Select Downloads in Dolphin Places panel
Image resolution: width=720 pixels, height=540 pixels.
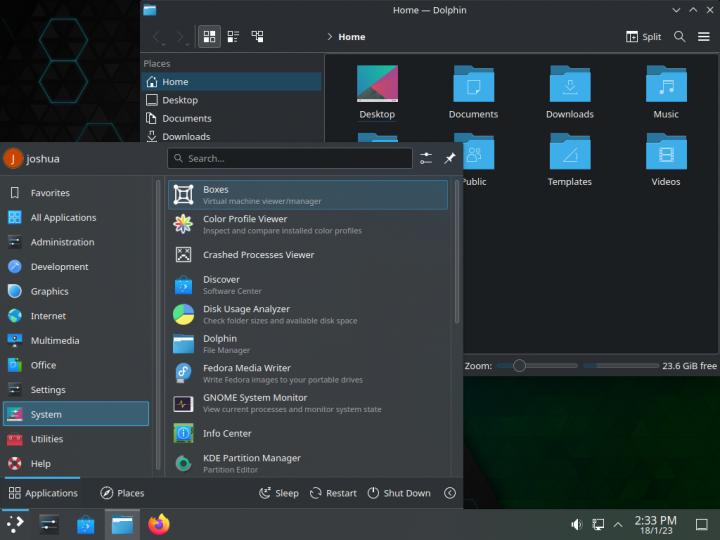click(232, 136)
